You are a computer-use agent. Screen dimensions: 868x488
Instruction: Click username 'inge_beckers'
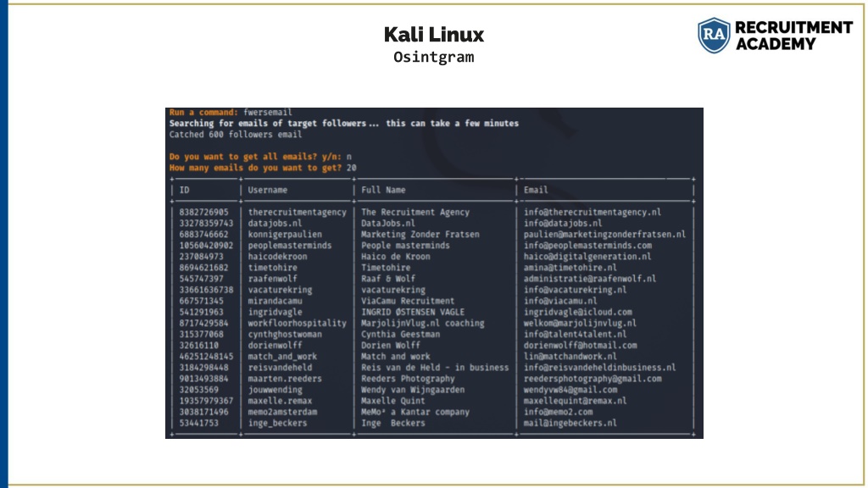coord(277,423)
